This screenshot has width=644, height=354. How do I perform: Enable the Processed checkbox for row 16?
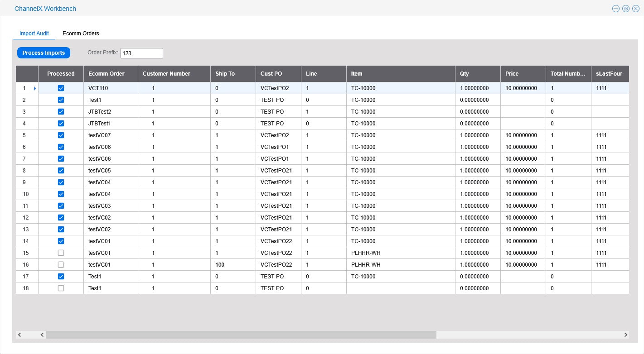(x=61, y=265)
